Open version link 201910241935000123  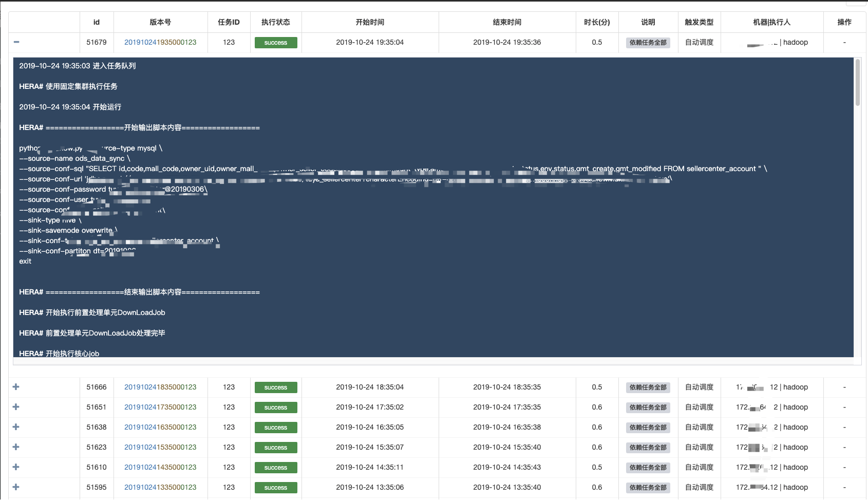(x=160, y=42)
